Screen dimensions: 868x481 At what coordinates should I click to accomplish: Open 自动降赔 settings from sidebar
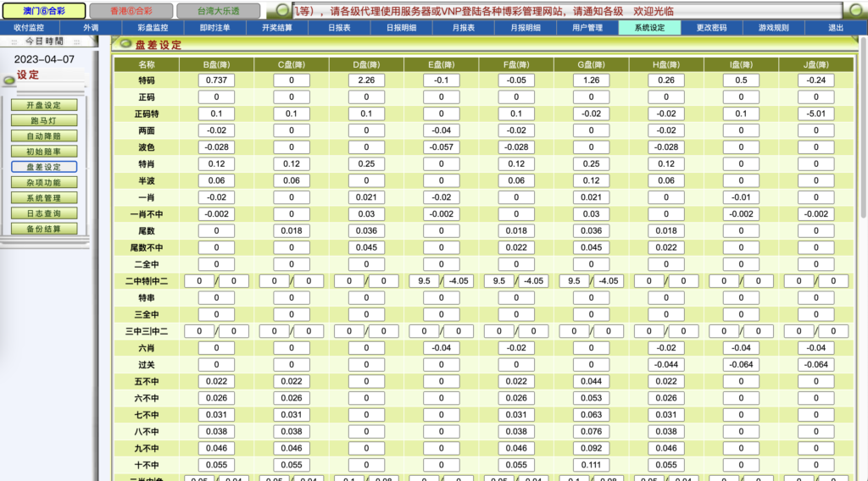click(x=44, y=135)
